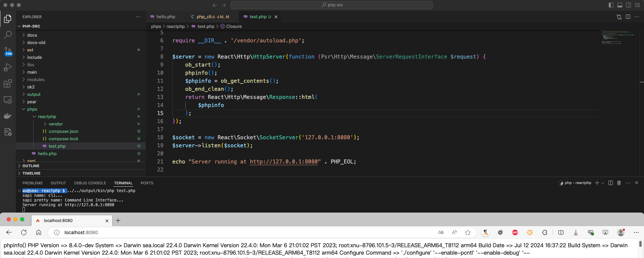
Task: Click the split editor right icon
Action: (x=628, y=17)
